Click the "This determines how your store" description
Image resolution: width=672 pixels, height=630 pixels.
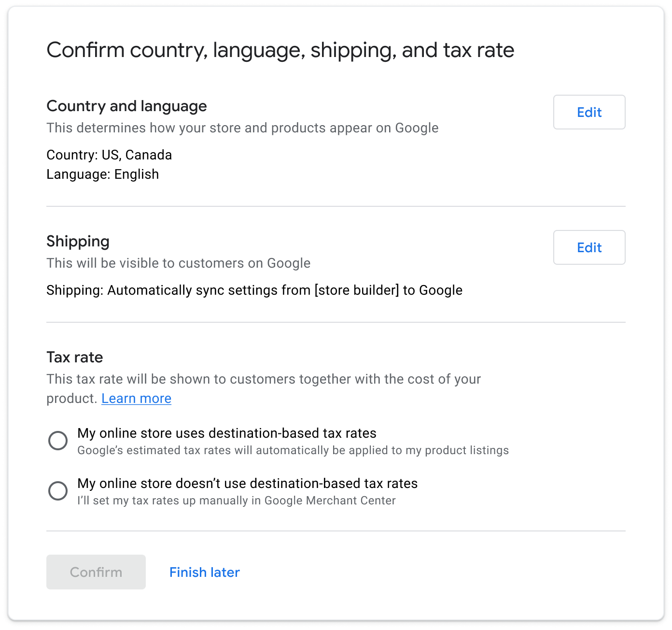click(242, 128)
